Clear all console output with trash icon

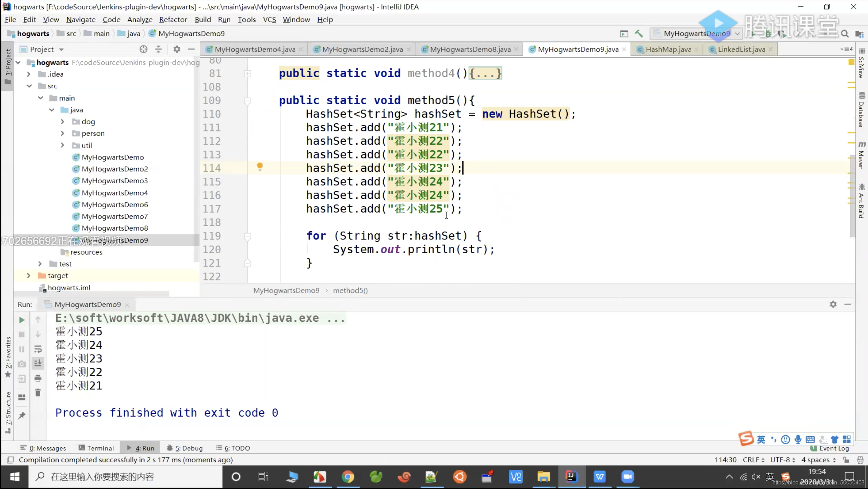(38, 393)
